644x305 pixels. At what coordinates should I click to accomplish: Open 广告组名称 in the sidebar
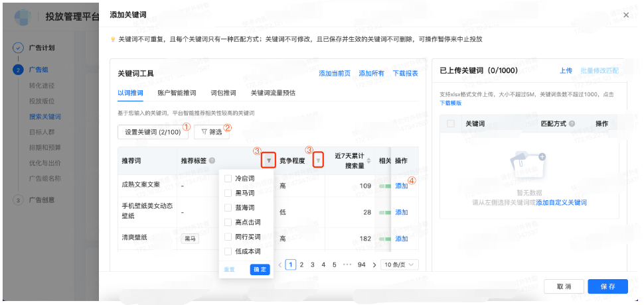point(44,179)
